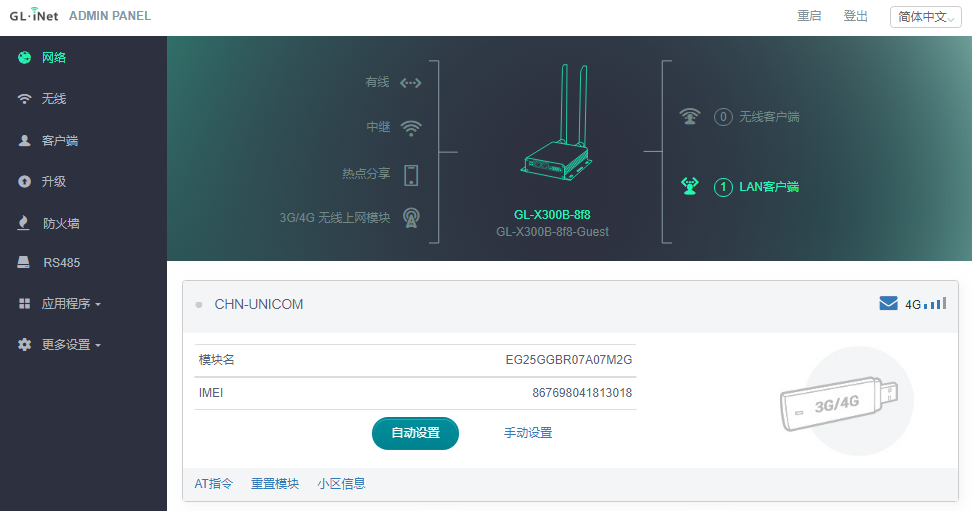Click the wireless clients count circle 0
Image resolution: width=972 pixels, height=511 pixels.
[x=723, y=117]
